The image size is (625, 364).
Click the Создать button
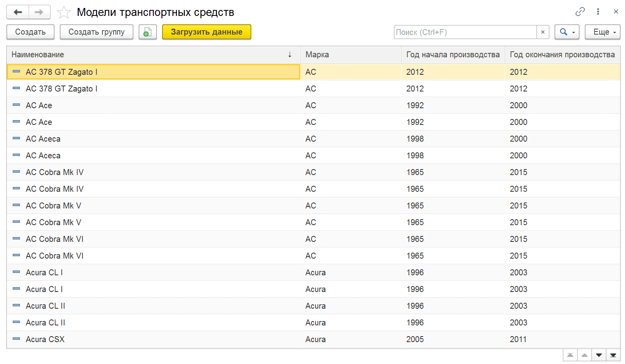pos(30,32)
